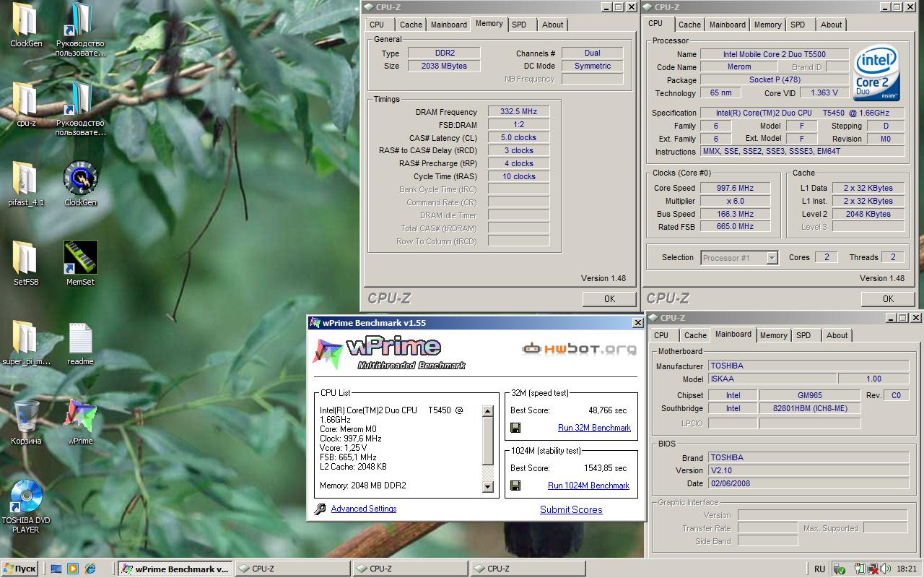Click the mainboard Model field ISKAA

pyautogui.click(x=772, y=379)
